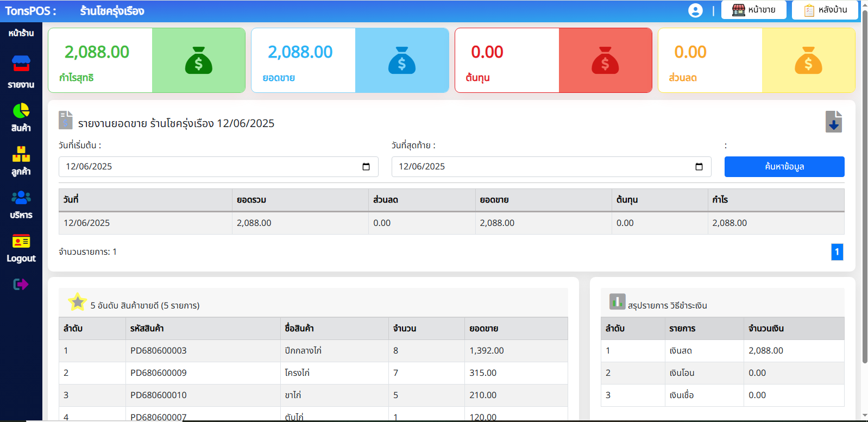
Task: Open the end date calendar picker
Action: point(699,167)
